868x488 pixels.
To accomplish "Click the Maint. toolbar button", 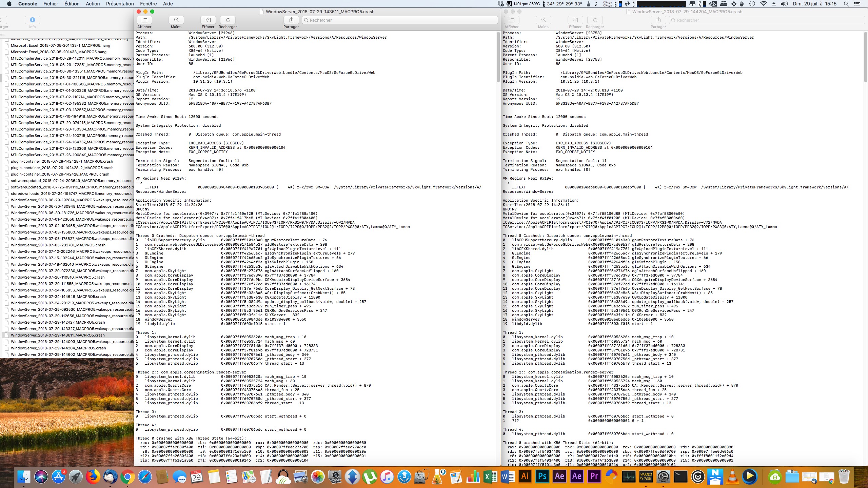I will pos(176,20).
